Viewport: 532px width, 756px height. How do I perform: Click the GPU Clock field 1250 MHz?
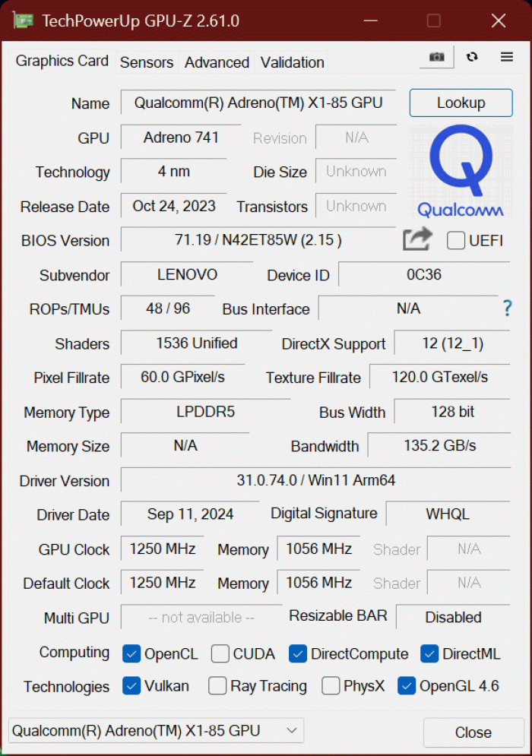point(162,549)
